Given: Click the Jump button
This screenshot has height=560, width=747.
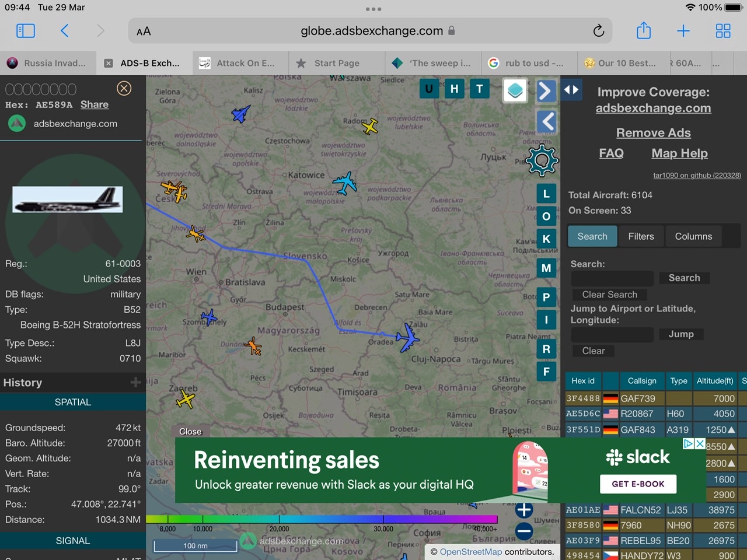Looking at the screenshot, I should 681,334.
